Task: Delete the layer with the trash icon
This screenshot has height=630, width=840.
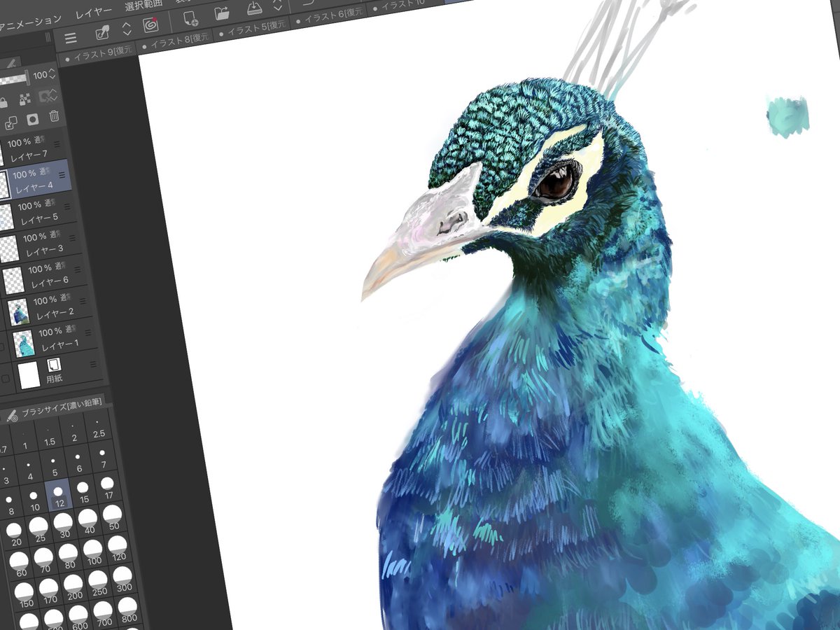Action: coord(54,116)
